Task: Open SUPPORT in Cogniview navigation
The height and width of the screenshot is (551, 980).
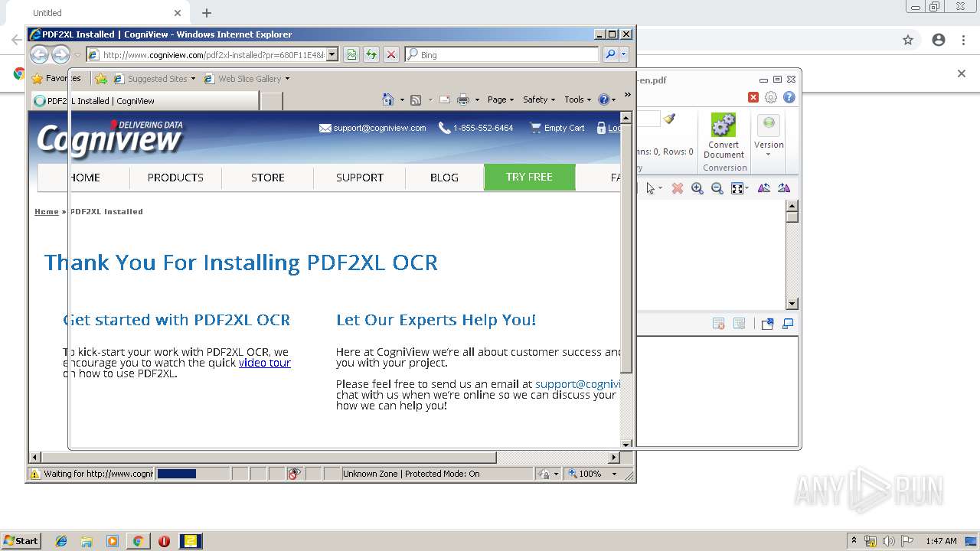Action: (x=360, y=177)
